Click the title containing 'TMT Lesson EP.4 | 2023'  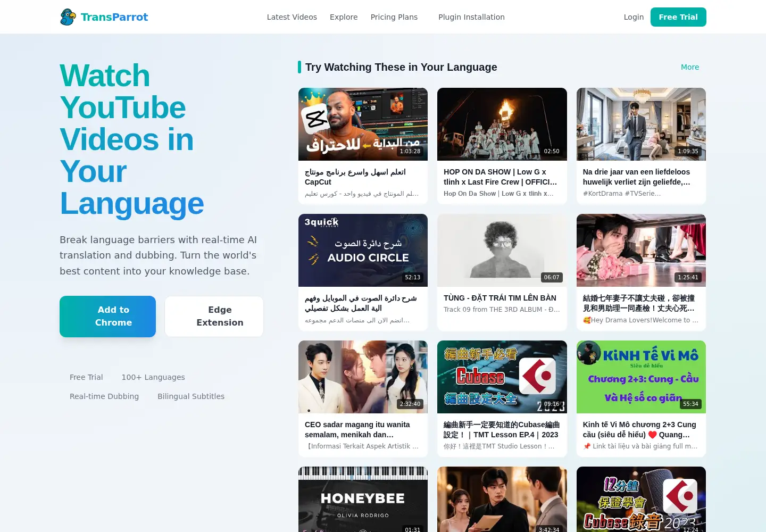pyautogui.click(x=502, y=429)
